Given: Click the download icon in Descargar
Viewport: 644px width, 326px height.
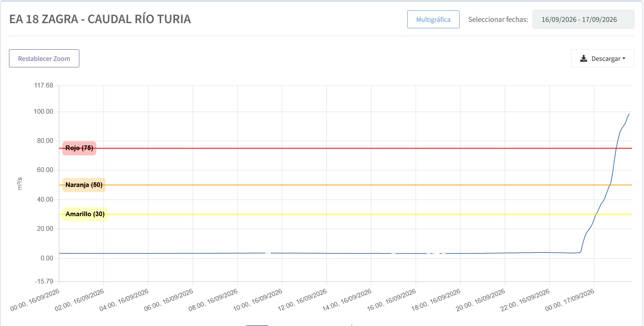Looking at the screenshot, I should point(584,59).
